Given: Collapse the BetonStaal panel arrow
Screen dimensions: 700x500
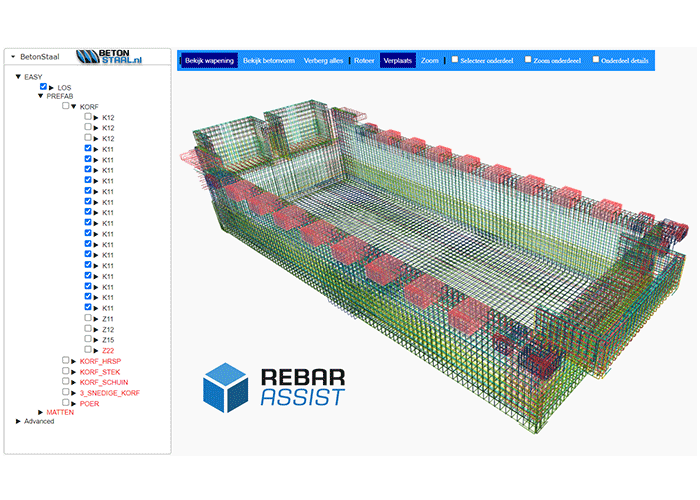Looking at the screenshot, I should click(13, 57).
